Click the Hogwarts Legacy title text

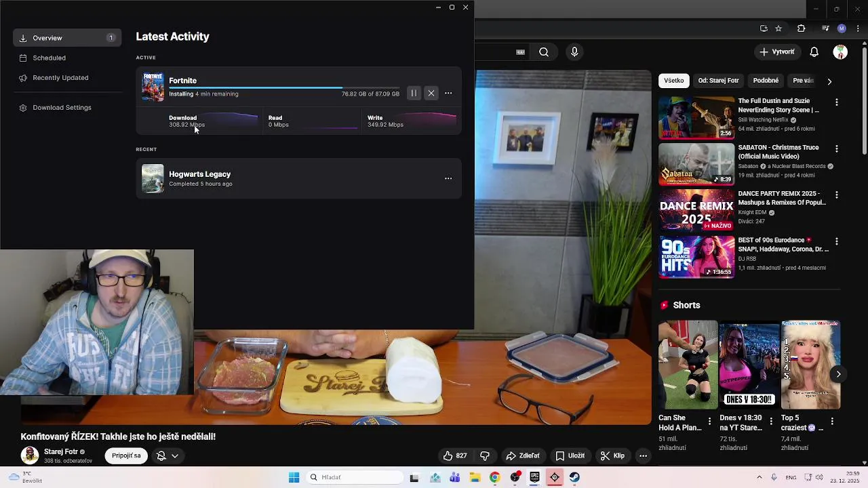coord(199,174)
